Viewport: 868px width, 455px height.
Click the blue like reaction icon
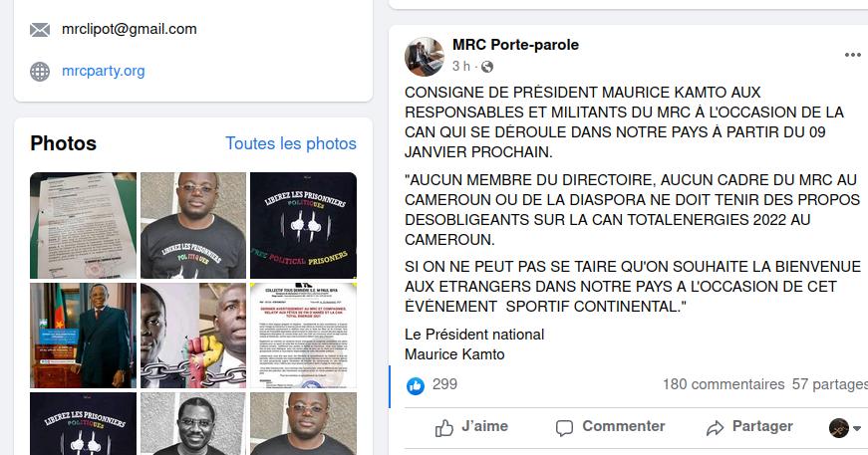pyautogui.click(x=416, y=385)
